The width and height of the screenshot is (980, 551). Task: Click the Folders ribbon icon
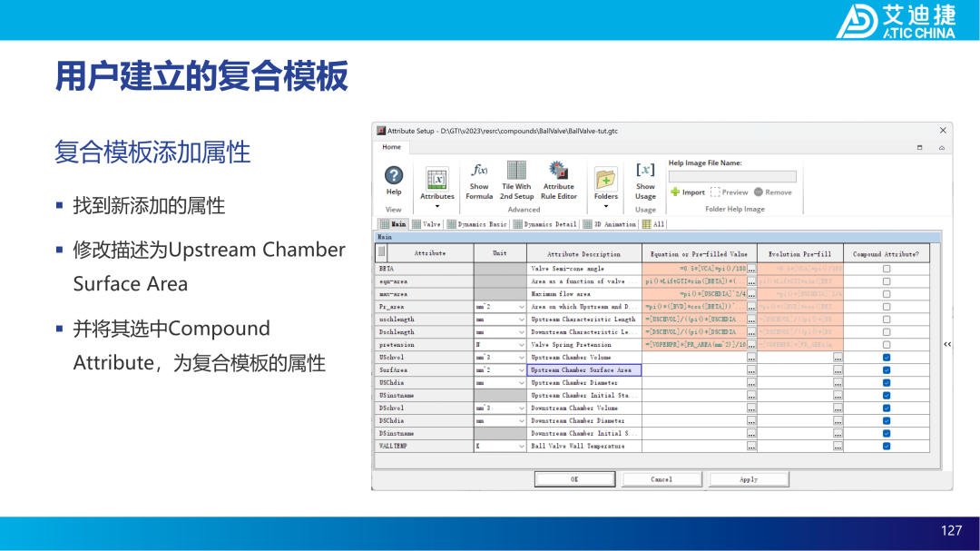coord(605,179)
